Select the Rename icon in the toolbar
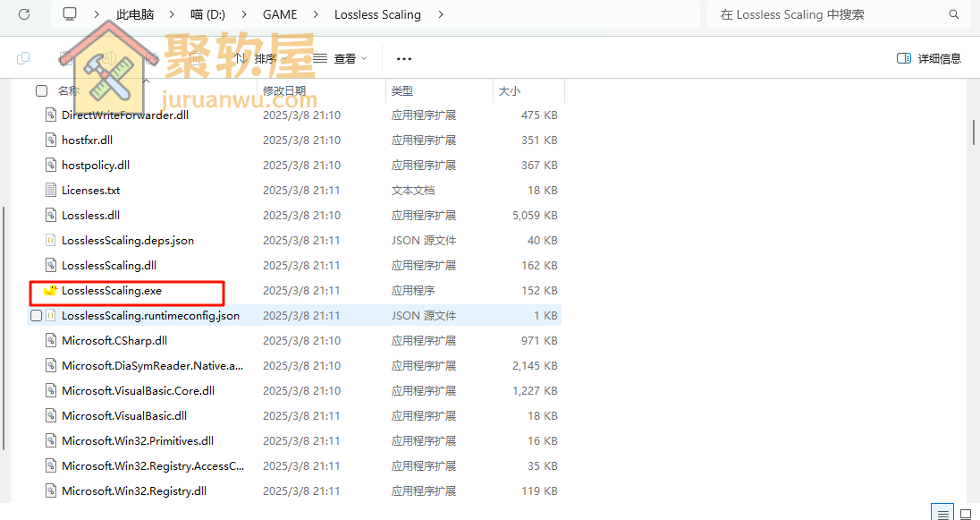The height and width of the screenshot is (520, 980). click(109, 58)
